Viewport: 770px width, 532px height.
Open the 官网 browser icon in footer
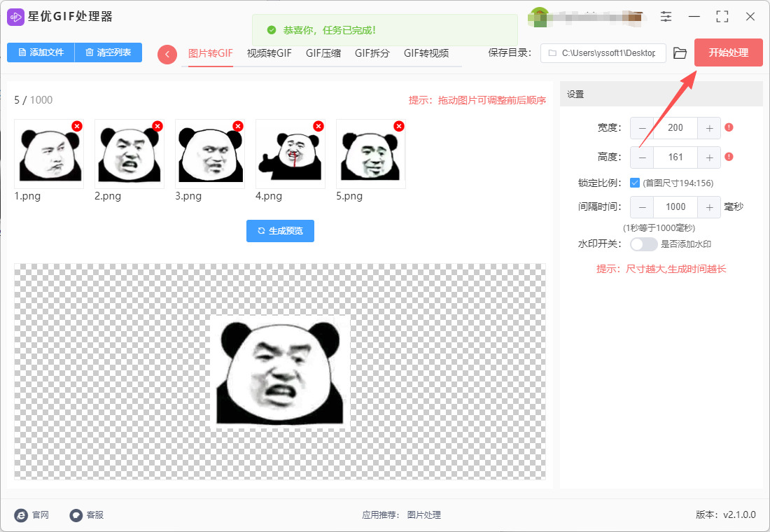(x=21, y=514)
